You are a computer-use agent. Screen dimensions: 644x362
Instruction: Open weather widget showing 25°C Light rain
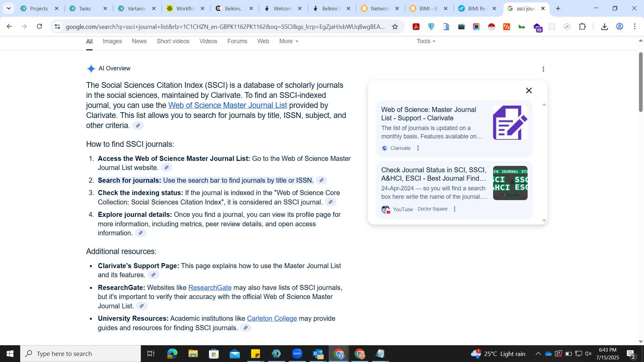pyautogui.click(x=498, y=354)
